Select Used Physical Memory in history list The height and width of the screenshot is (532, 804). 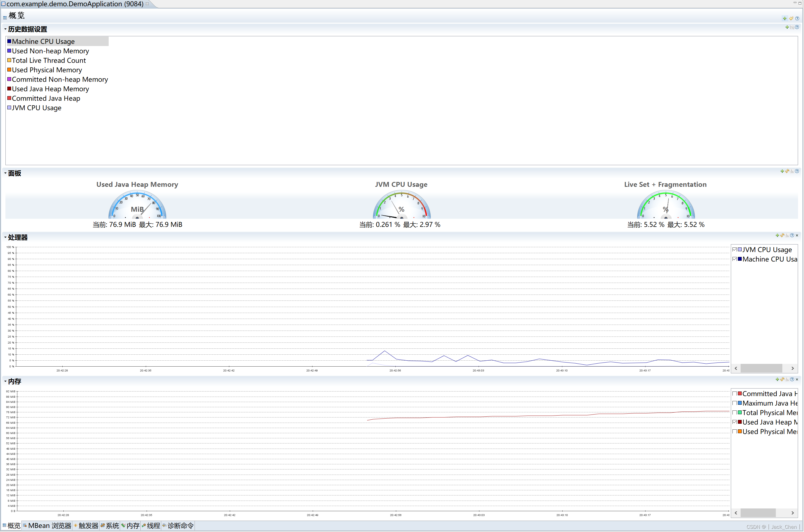pyautogui.click(x=47, y=70)
